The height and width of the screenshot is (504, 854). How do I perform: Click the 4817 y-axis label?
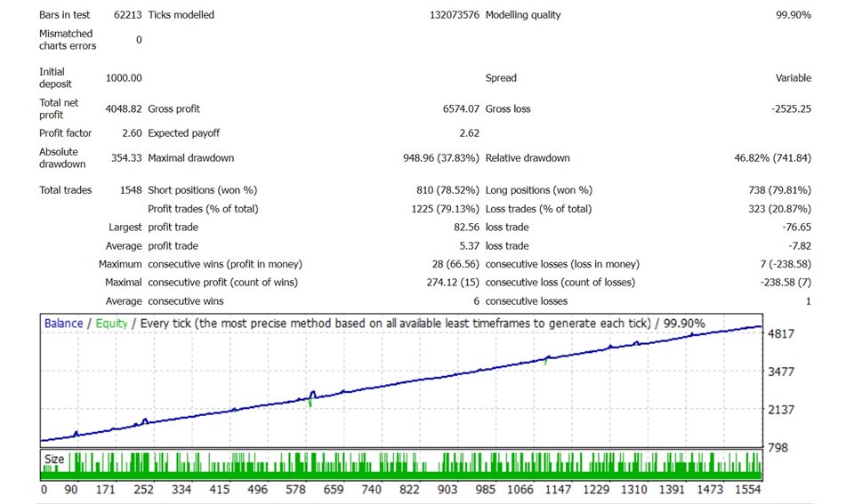[x=781, y=333]
